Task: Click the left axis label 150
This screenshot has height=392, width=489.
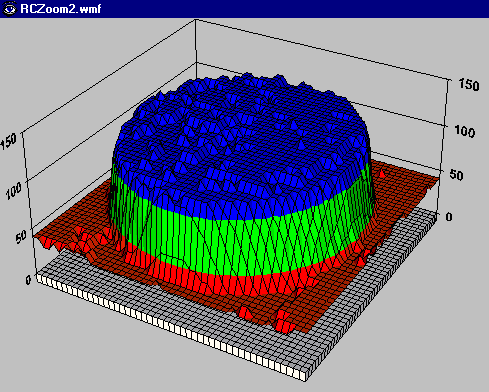Action: [9, 141]
